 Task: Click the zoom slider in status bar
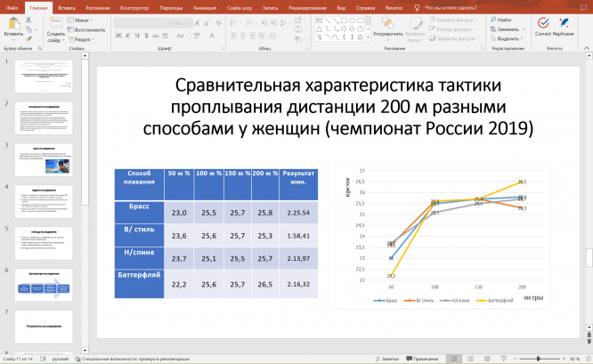[538, 359]
